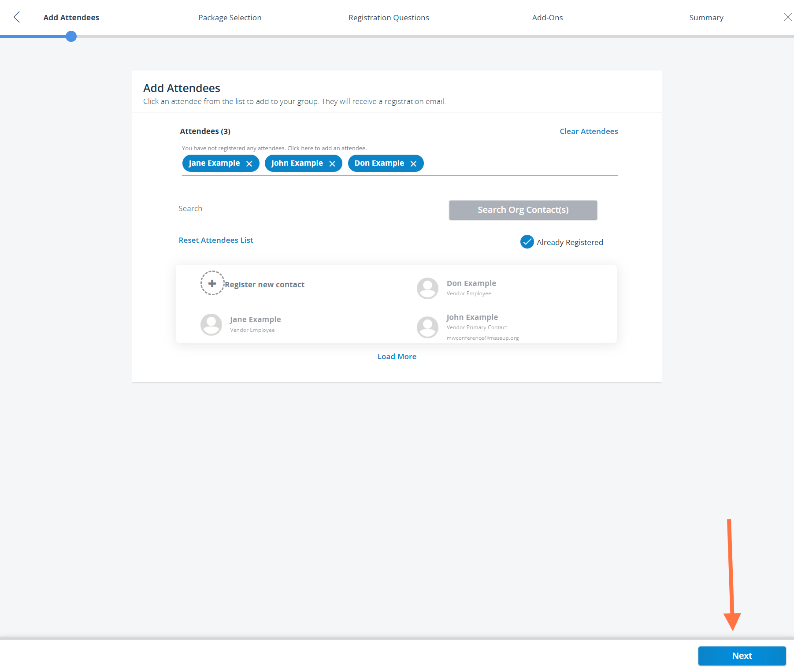This screenshot has height=672, width=794.
Task: Click the Vendor Primary Contact label
Action: tap(477, 327)
